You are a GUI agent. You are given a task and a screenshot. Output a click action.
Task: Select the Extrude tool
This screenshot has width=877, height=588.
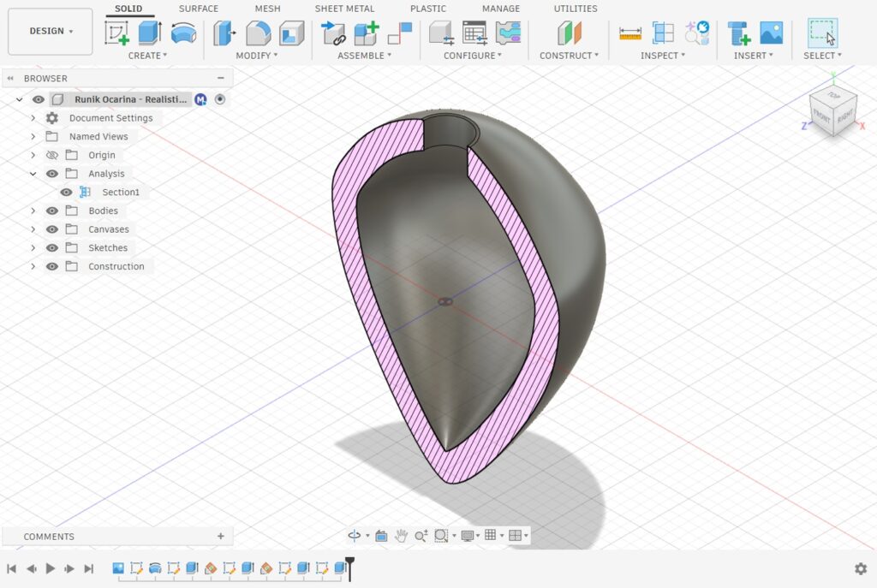tap(150, 33)
